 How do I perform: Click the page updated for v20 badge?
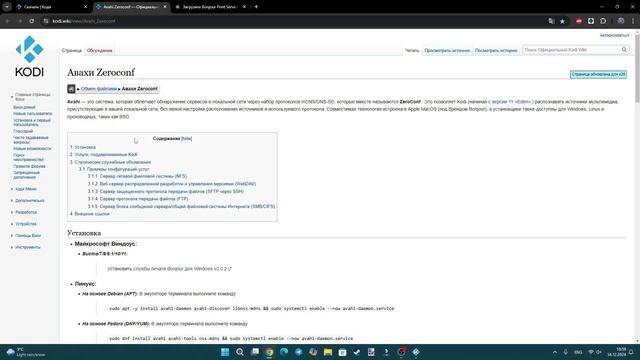coord(598,74)
